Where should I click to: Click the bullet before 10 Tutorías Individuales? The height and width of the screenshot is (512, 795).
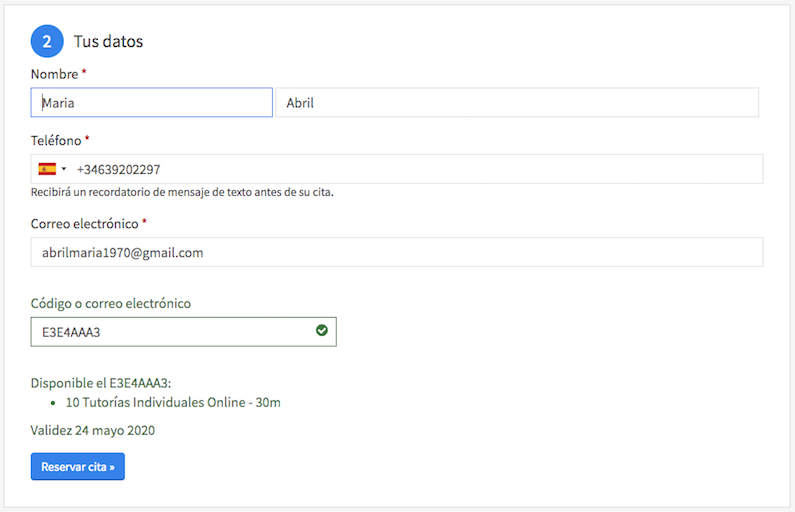[53, 403]
